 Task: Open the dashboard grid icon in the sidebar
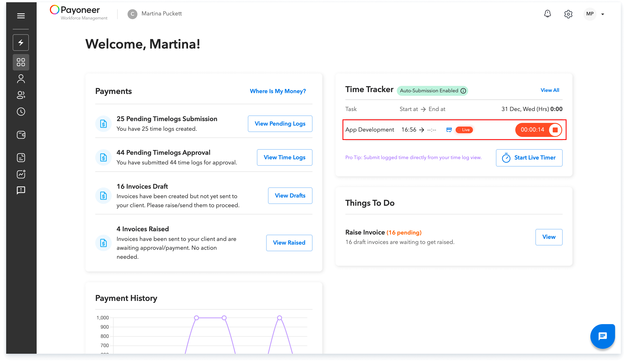point(21,62)
